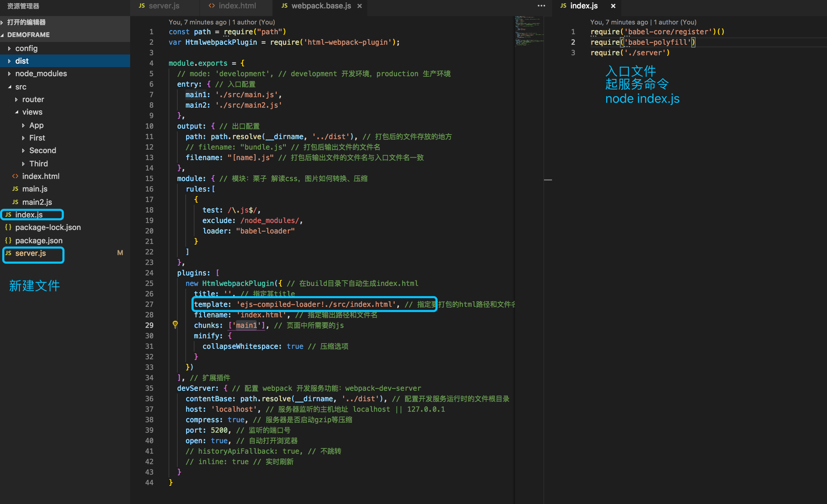Click the JS icon on server.js tab
827x504 pixels.
pyautogui.click(x=142, y=6)
